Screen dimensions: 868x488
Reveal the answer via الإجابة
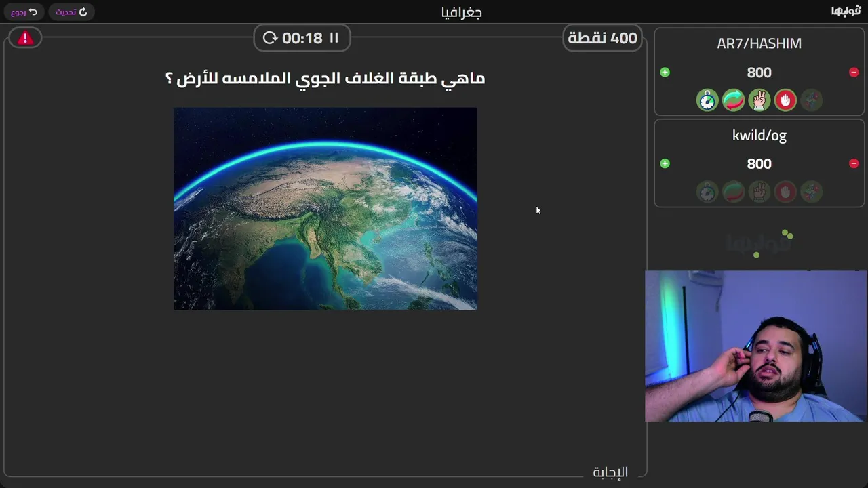pos(610,472)
